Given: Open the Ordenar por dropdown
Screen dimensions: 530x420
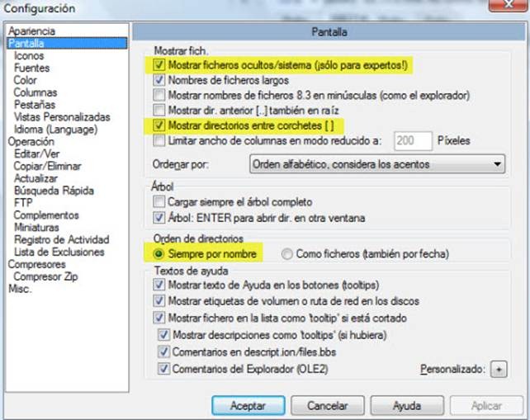Looking at the screenshot, I should pyautogui.click(x=377, y=164).
